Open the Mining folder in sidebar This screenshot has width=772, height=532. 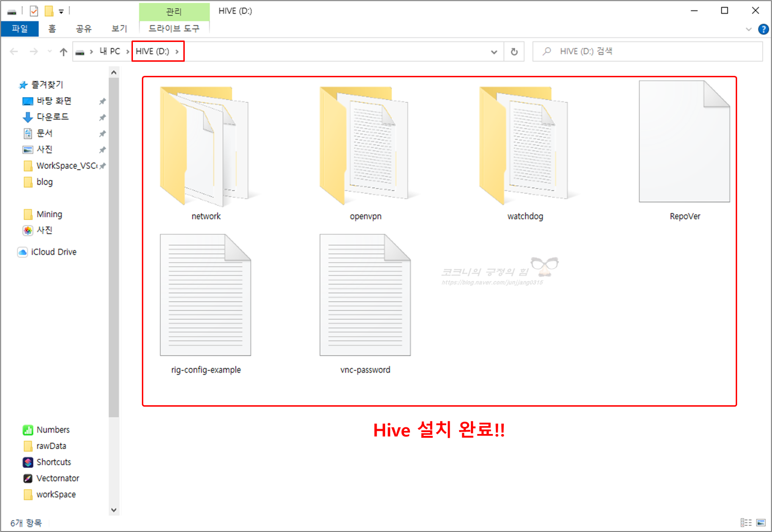point(43,214)
